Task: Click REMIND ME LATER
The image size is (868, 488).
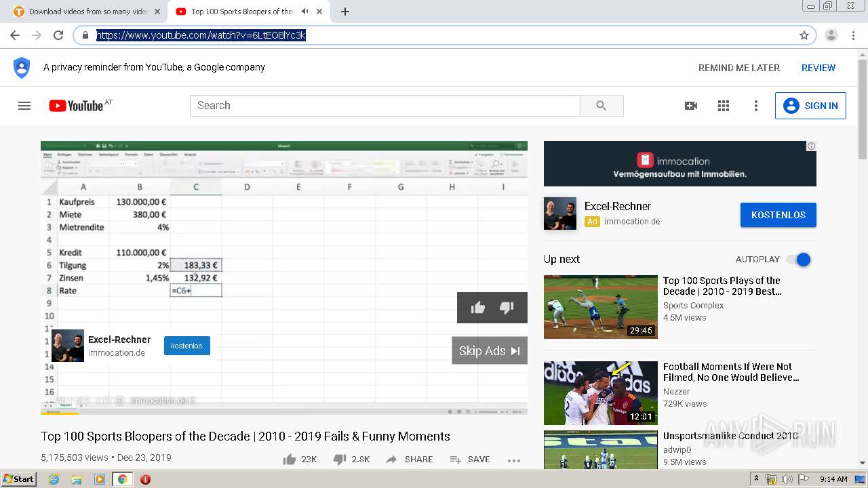Action: 739,68
